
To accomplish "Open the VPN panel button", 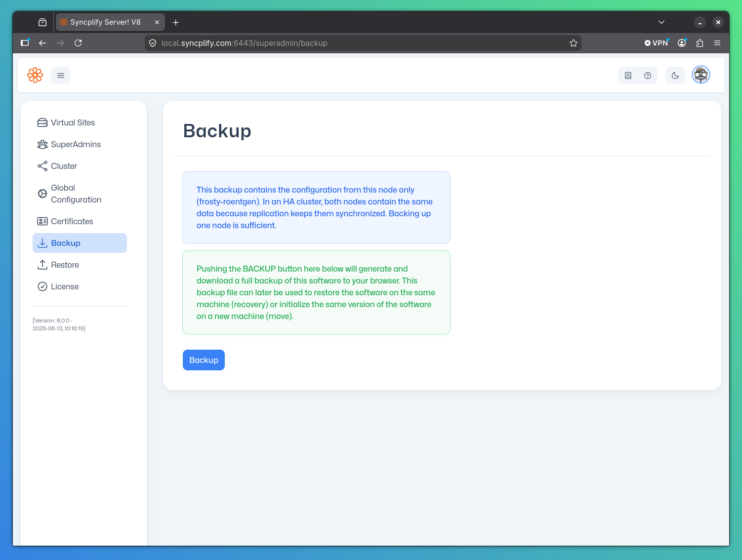I will click(656, 43).
